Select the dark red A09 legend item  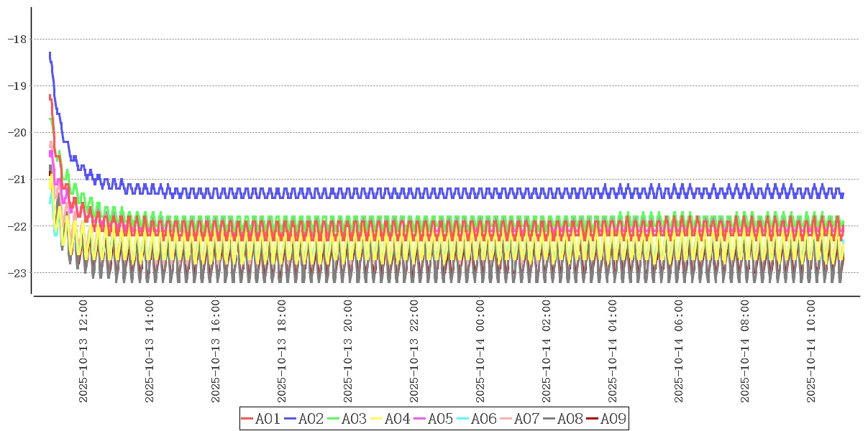(x=606, y=419)
